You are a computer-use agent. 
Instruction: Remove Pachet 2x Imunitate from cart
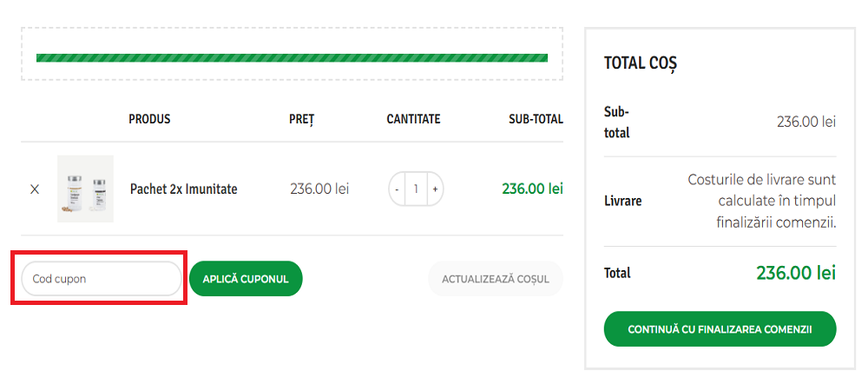(35, 189)
